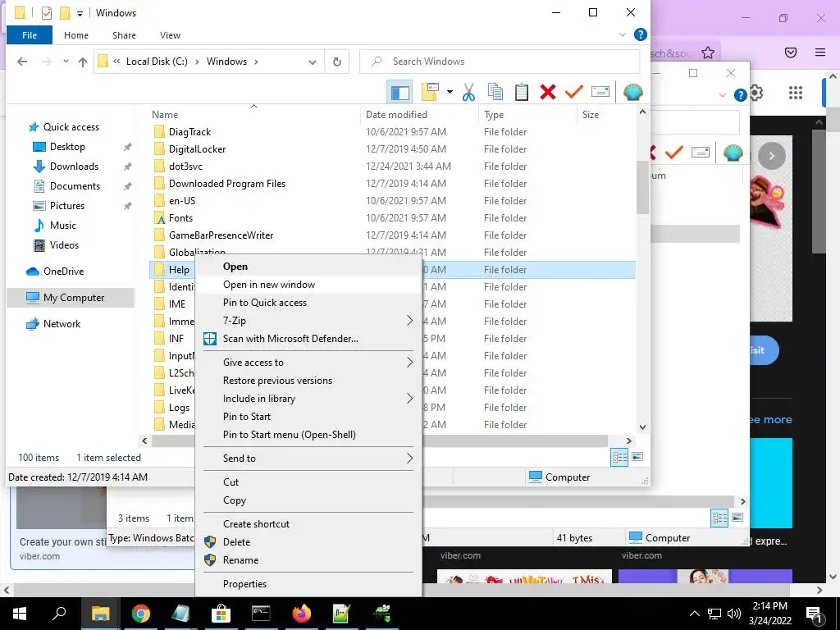Open the Quick Access Toolbar customize dropdown
The width and height of the screenshot is (840, 630).
point(80,13)
